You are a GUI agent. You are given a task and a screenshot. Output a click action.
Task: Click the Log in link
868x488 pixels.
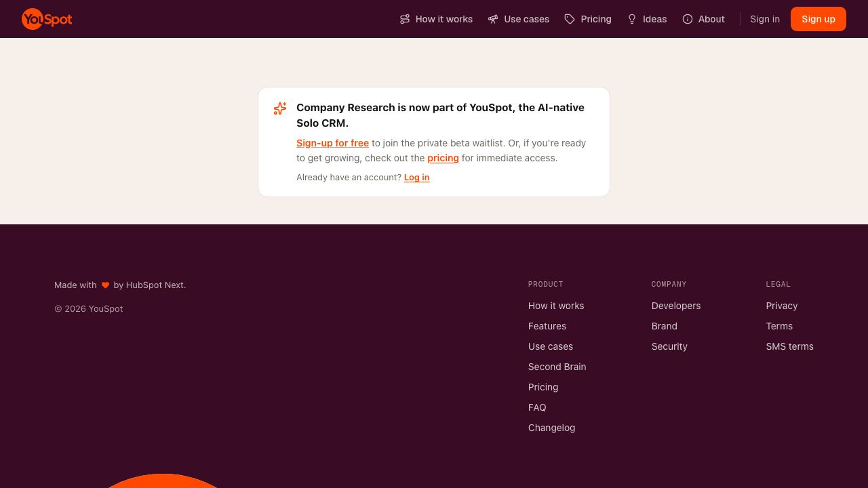tap(416, 178)
